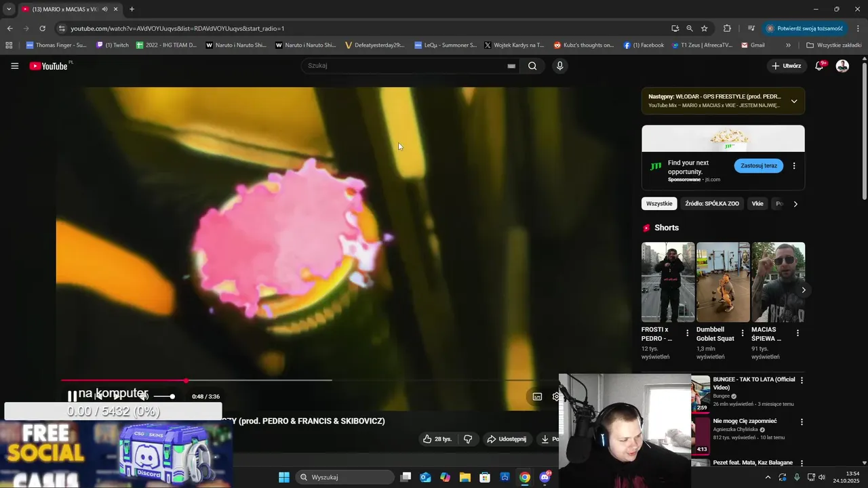Open the media control music-note icon
Viewport: 868px width, 488px height.
[x=751, y=28]
